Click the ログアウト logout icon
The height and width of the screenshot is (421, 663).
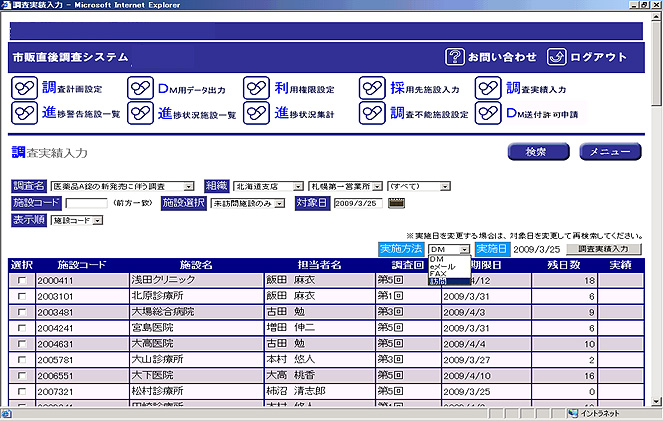tap(557, 57)
